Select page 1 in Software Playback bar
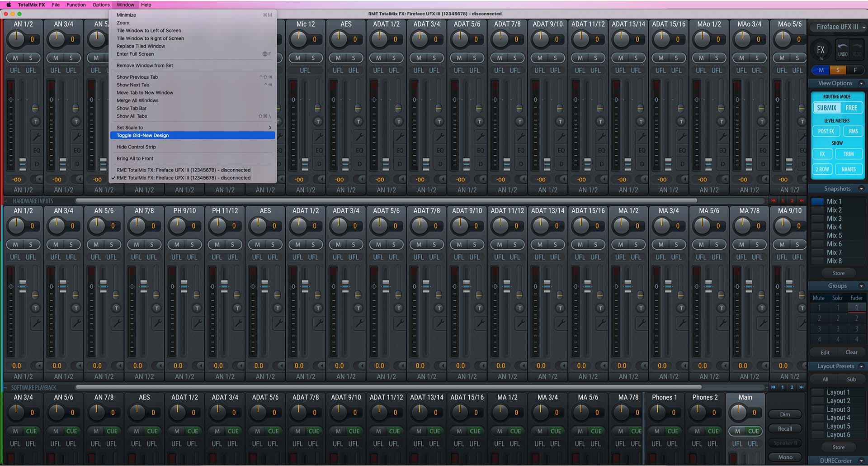This screenshot has width=868, height=466. 783,387
